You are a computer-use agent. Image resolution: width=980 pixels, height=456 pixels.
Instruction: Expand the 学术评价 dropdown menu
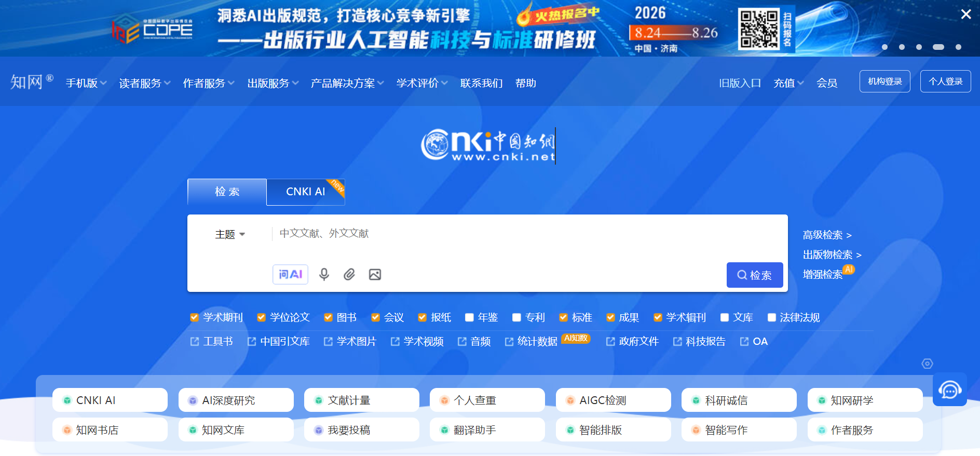[422, 83]
